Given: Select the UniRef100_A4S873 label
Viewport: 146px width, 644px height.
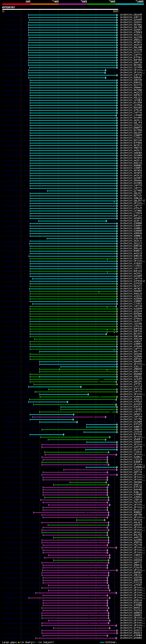Looking at the screenshot, I should (x=131, y=399).
